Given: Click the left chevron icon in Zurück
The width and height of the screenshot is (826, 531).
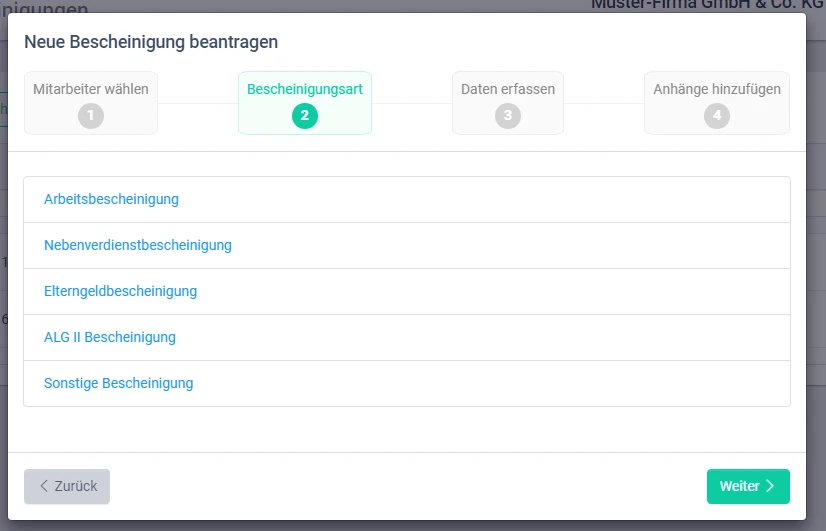Looking at the screenshot, I should [x=44, y=486].
